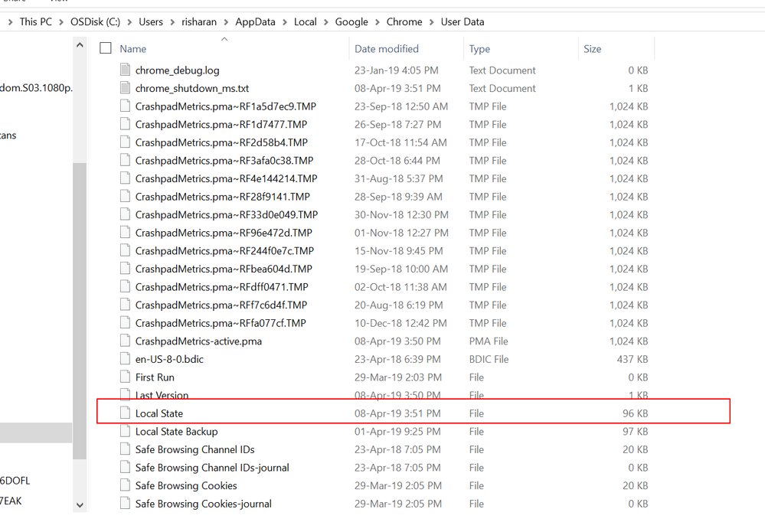Sort files by Type column header
Screen dimensions: 765x532
click(x=479, y=49)
